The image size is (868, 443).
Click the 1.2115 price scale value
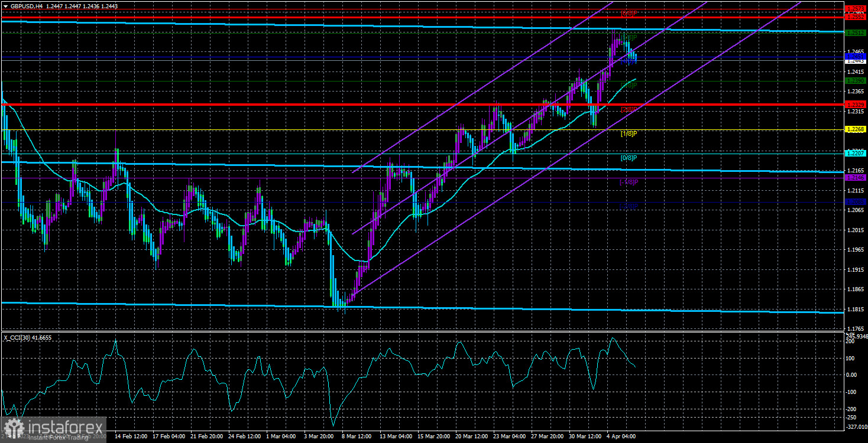coord(855,191)
